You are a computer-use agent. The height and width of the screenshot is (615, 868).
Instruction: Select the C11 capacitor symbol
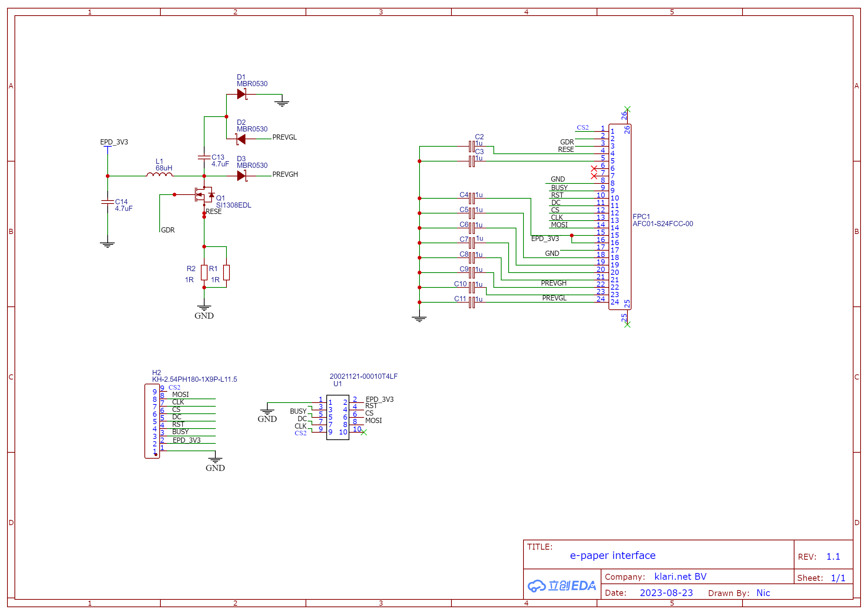coord(471,303)
